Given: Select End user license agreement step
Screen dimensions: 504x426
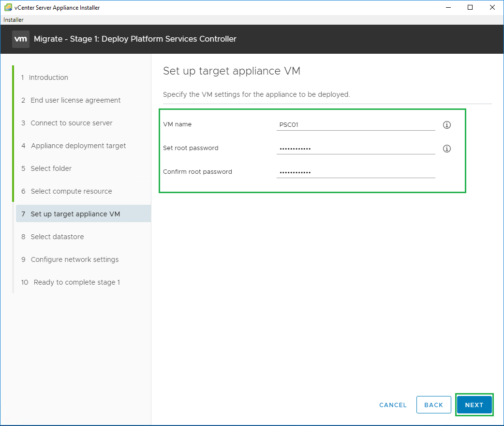Looking at the screenshot, I should [x=75, y=100].
